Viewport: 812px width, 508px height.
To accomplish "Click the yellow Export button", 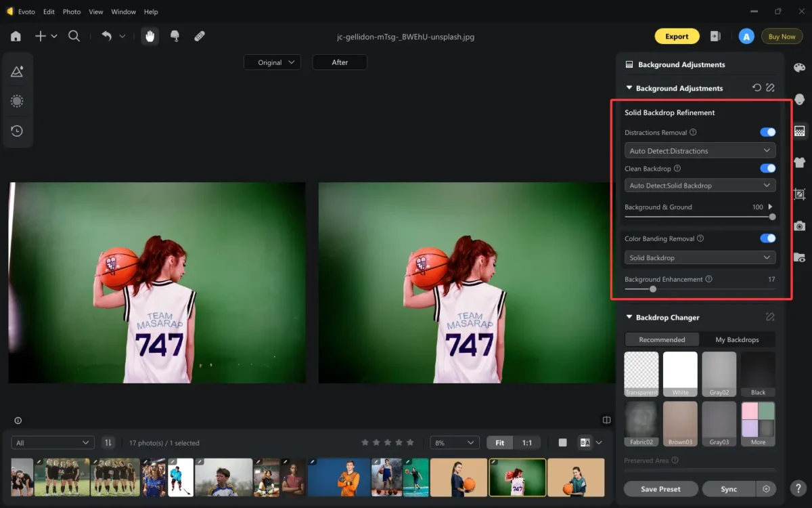I will tap(676, 37).
